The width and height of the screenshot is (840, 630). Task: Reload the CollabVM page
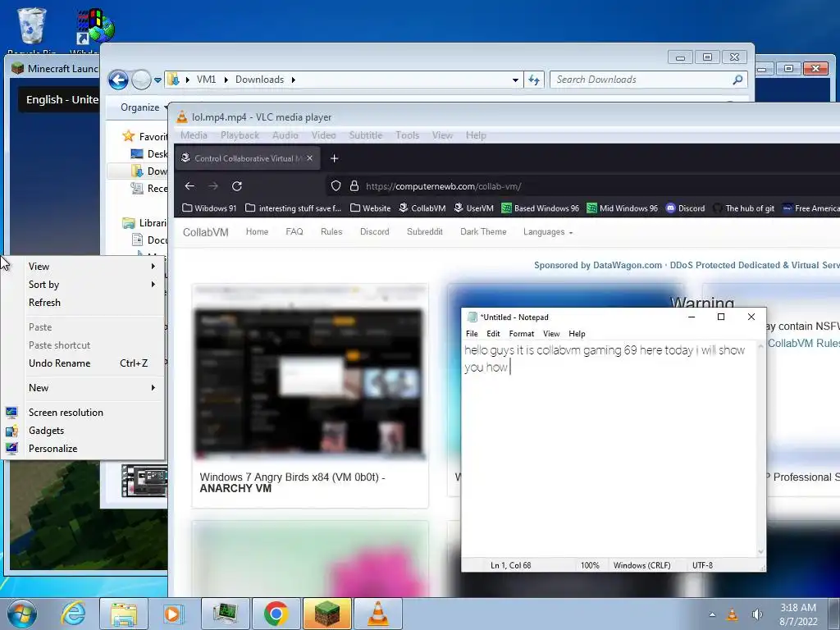[x=237, y=186]
